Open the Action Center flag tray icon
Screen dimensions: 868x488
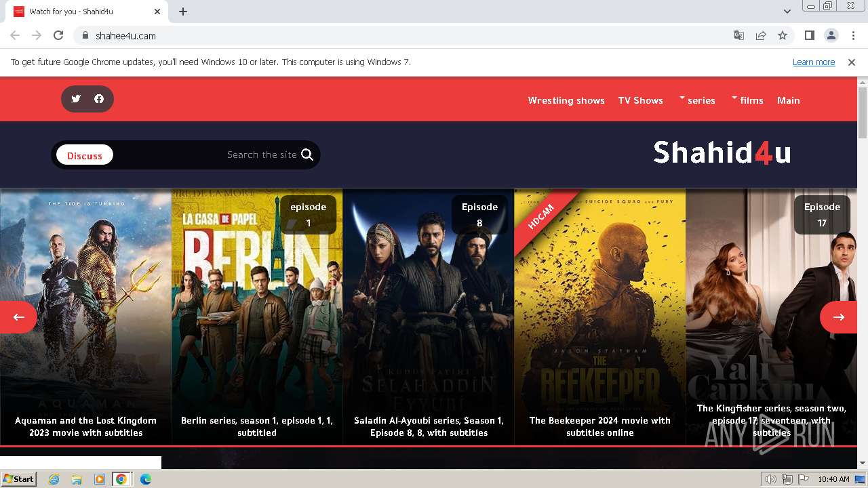802,479
